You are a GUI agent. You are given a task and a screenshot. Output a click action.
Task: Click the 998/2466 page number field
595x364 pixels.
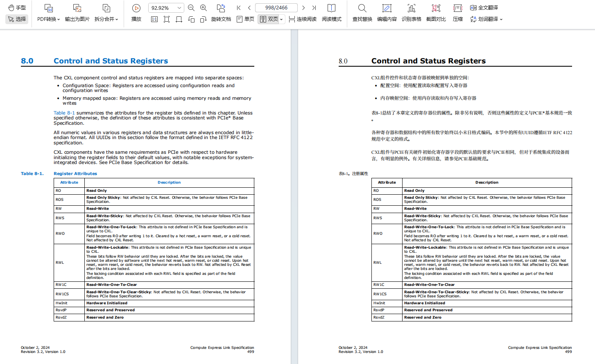pos(276,8)
